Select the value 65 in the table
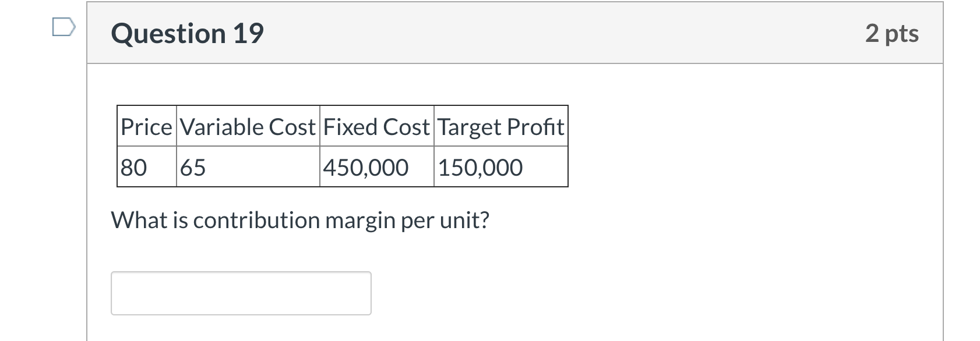The height and width of the screenshot is (341, 980). click(192, 168)
